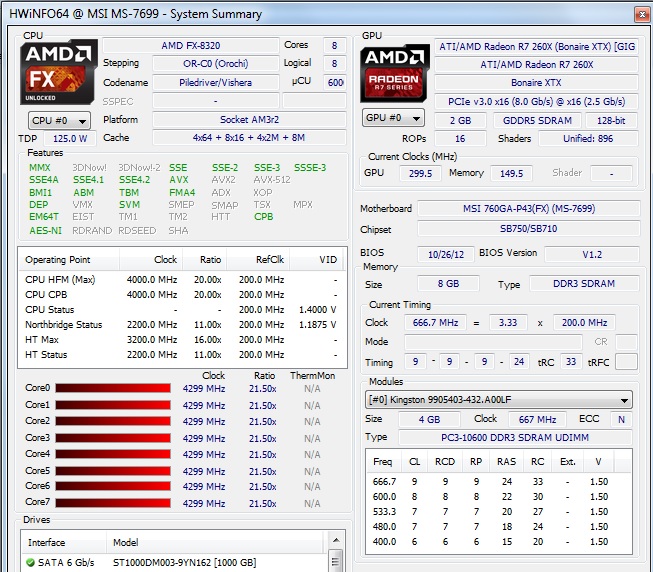Screen dimensions: 653x572
Task: Click the TDP 125.0 W field
Action: coord(69,139)
